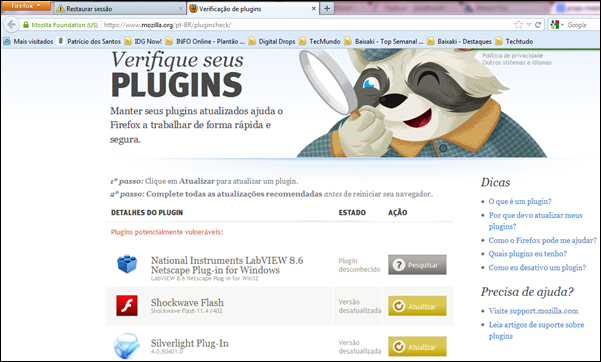Click Versão desatualizada status for Shockwave Flash
601x362 pixels.
(360, 306)
